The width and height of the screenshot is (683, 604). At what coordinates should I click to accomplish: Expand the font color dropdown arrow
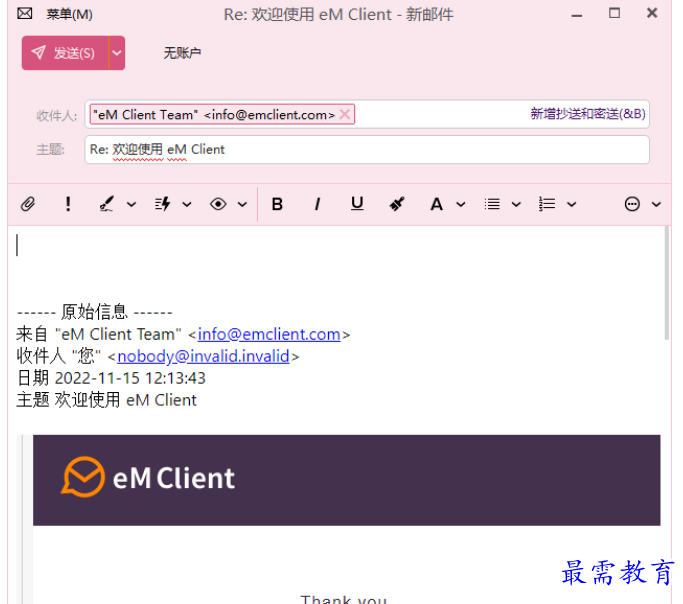(461, 204)
